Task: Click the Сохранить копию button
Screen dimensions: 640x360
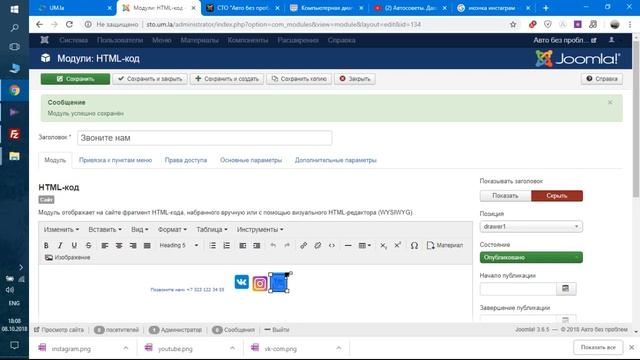Action: click(299, 79)
